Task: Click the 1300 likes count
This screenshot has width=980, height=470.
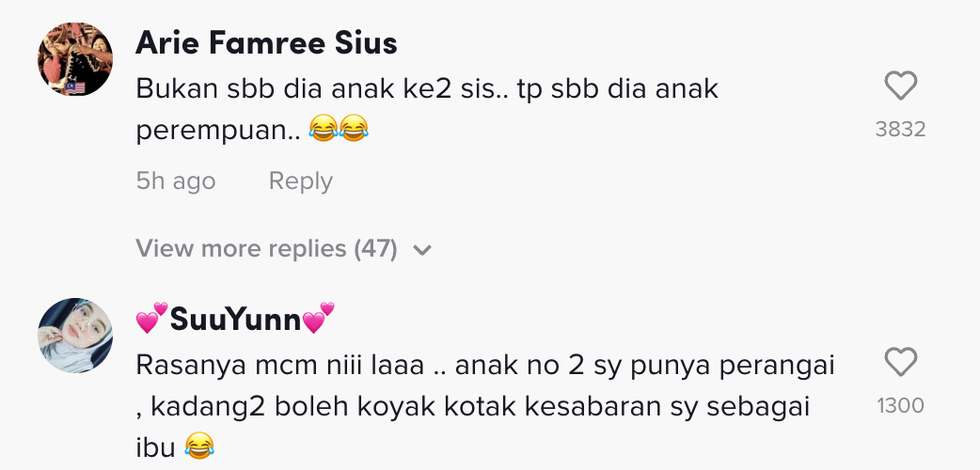Action: 900,405
